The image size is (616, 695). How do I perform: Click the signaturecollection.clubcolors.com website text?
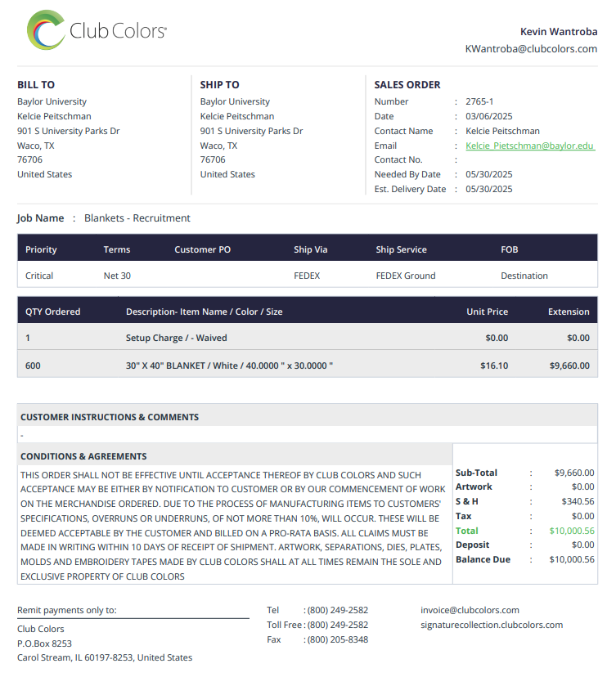click(492, 625)
